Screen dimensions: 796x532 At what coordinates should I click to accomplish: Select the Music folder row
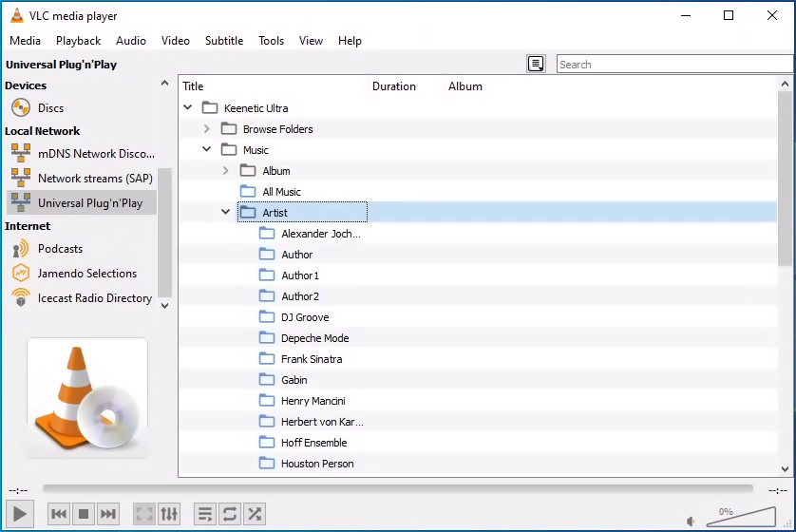[x=478, y=150]
